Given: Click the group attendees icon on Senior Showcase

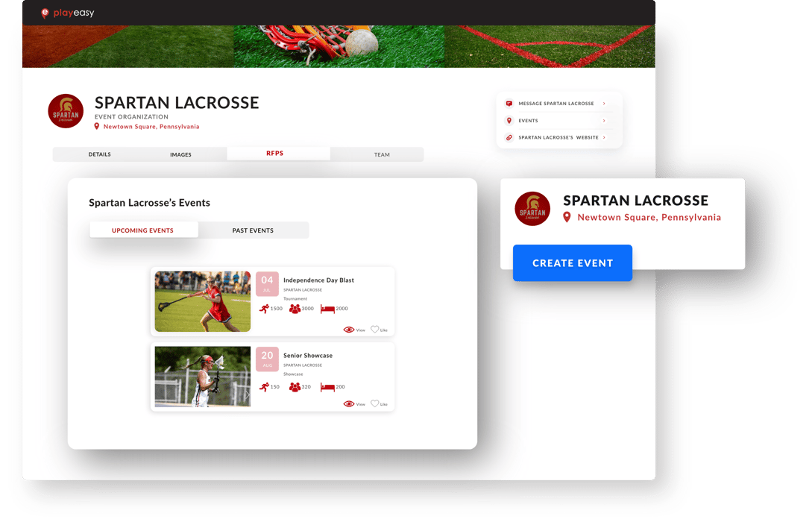Looking at the screenshot, I should click(x=295, y=387).
